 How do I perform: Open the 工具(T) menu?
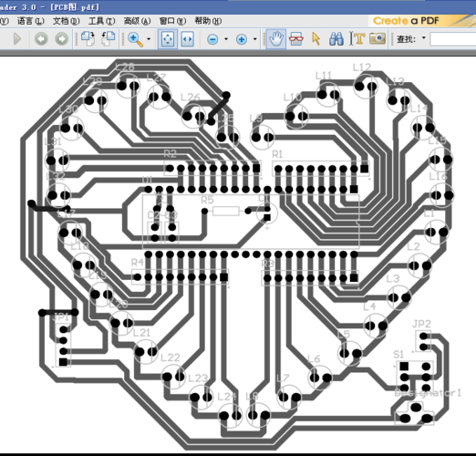point(101,21)
